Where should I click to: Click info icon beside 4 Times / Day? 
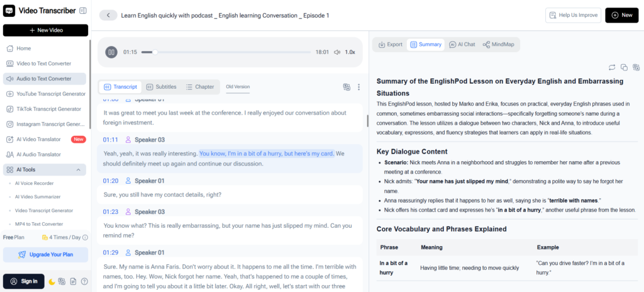click(85, 237)
